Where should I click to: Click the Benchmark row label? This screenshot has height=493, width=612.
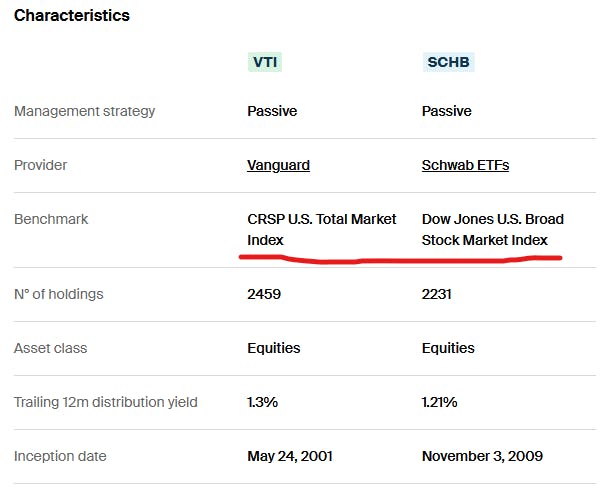51,219
